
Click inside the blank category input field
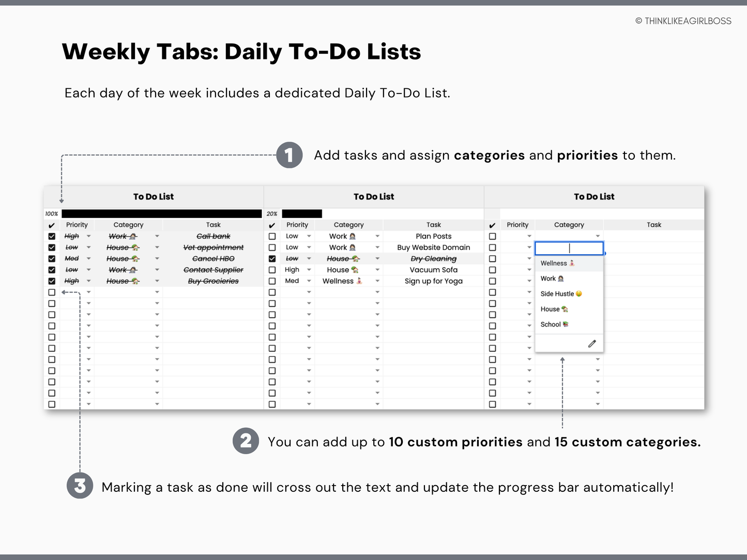click(569, 248)
